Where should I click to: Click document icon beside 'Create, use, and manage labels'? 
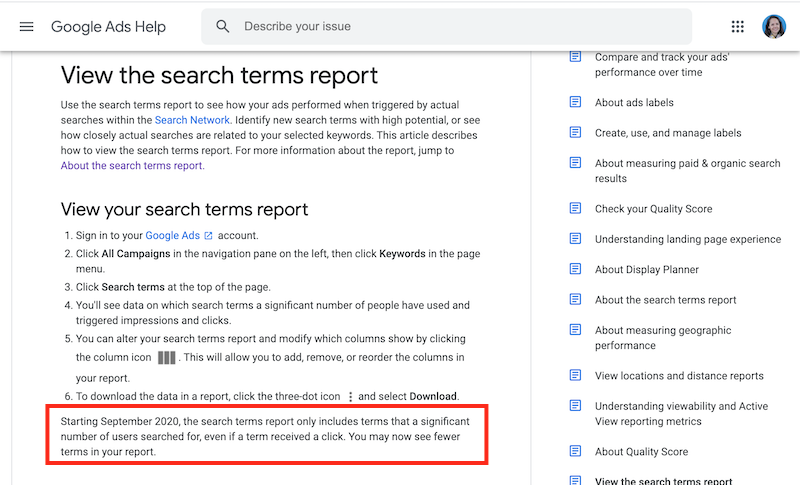(575, 133)
